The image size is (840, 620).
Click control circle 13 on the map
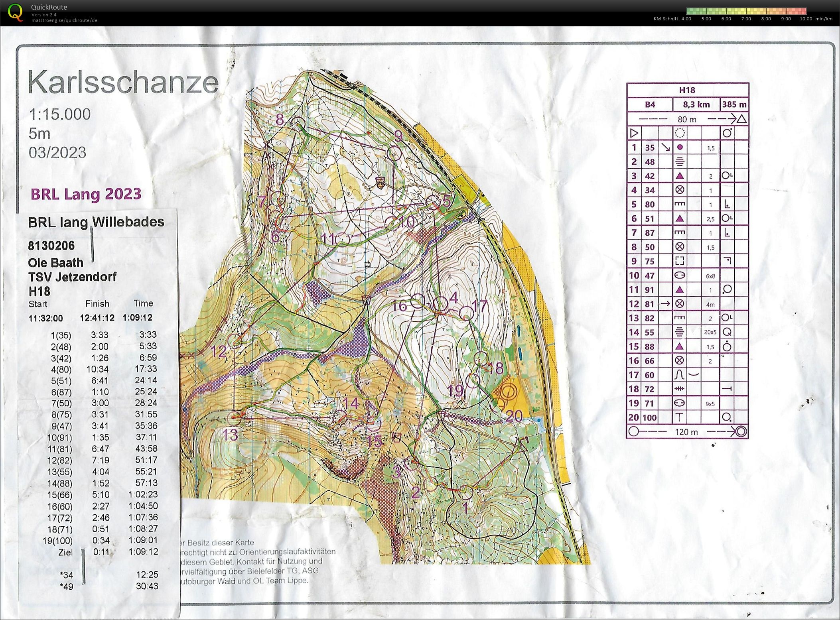coord(235,418)
